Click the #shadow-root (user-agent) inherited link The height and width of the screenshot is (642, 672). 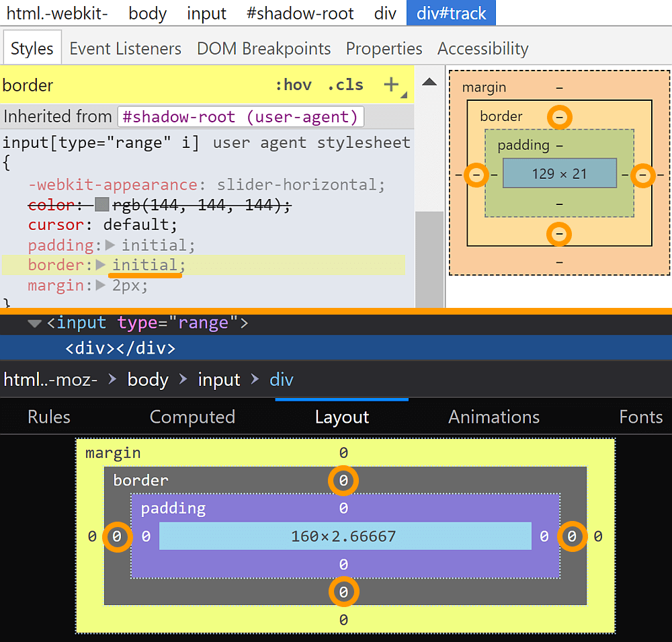pyautogui.click(x=241, y=116)
